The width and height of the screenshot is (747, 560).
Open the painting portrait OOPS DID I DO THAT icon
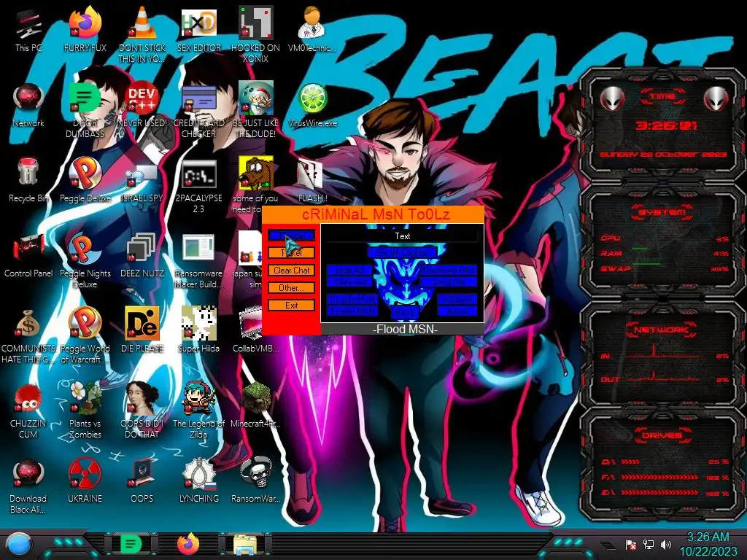point(142,411)
